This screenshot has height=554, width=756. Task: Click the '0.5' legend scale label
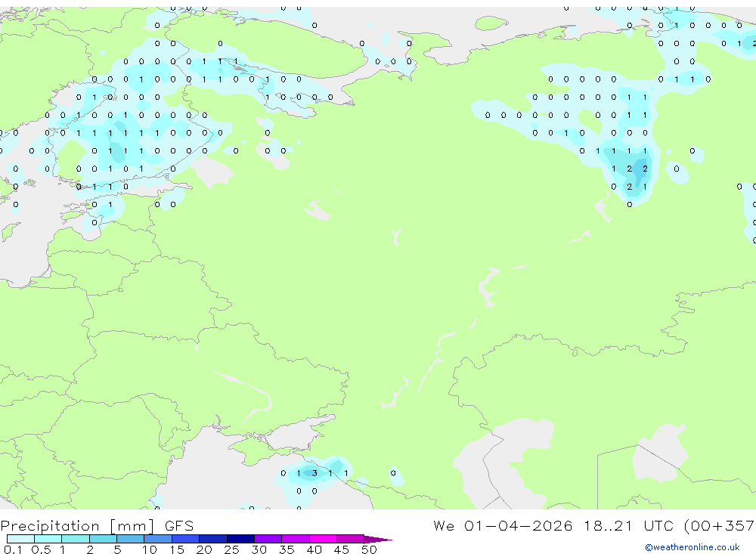[x=41, y=549]
